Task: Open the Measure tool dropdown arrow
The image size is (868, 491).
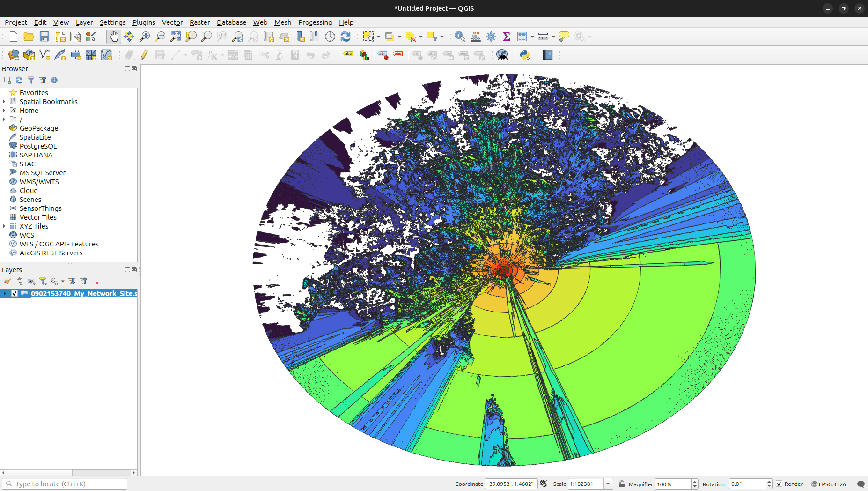Action: (x=553, y=37)
